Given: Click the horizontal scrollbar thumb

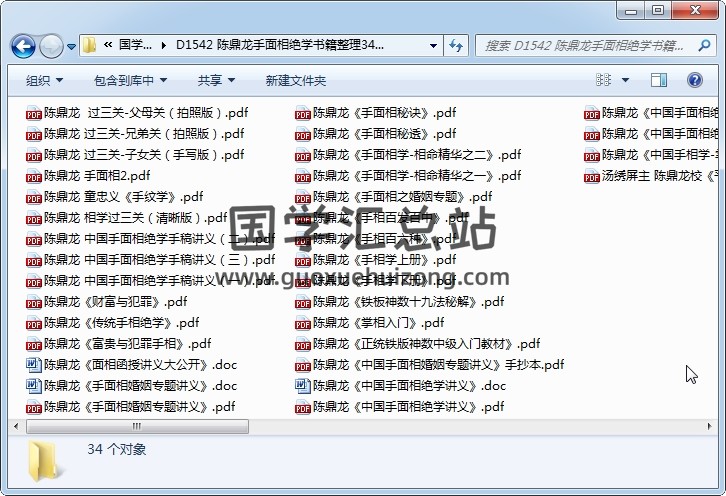Looking at the screenshot, I should point(138,426).
